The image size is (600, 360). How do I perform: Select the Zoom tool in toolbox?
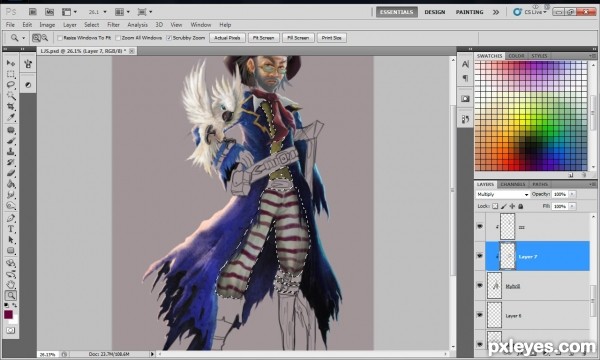coord(11,295)
